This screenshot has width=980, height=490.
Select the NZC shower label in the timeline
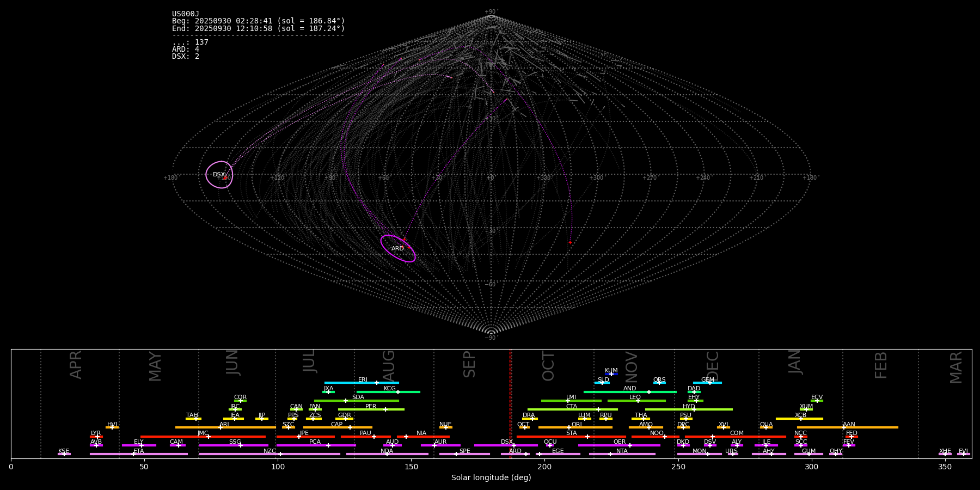coord(270,451)
